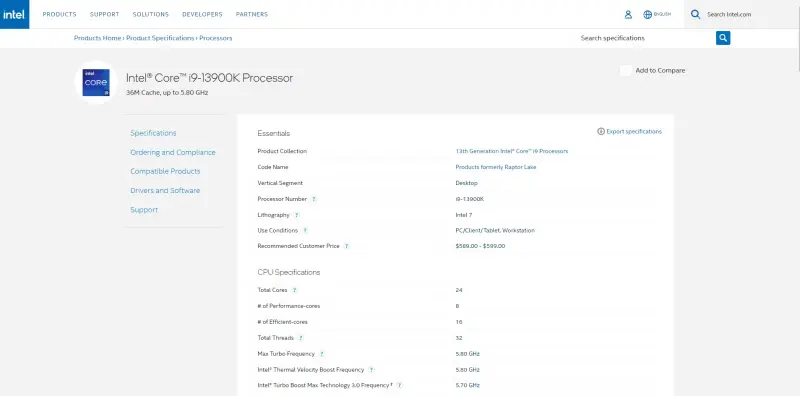Click the Search specifications input field
This screenshot has width=800, height=396.
tap(645, 38)
